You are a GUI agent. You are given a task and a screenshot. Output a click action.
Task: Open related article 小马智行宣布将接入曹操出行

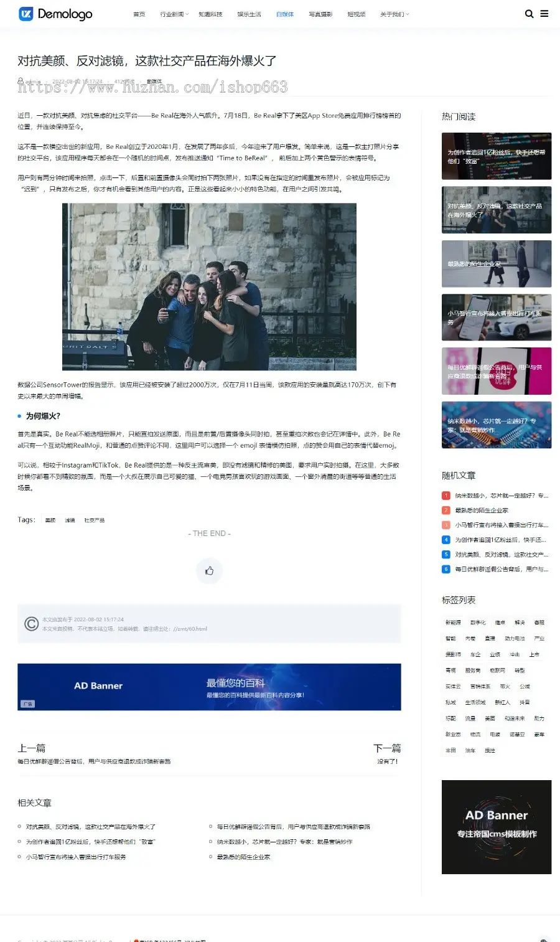(x=76, y=857)
